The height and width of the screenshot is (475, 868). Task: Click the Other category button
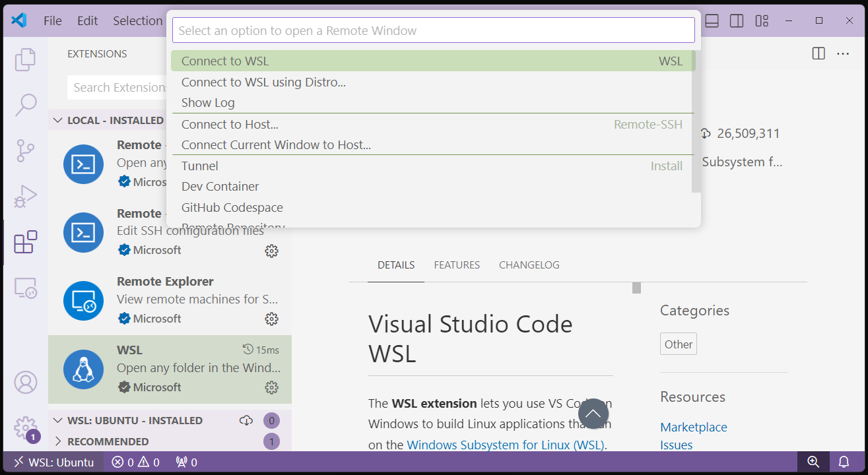(679, 344)
